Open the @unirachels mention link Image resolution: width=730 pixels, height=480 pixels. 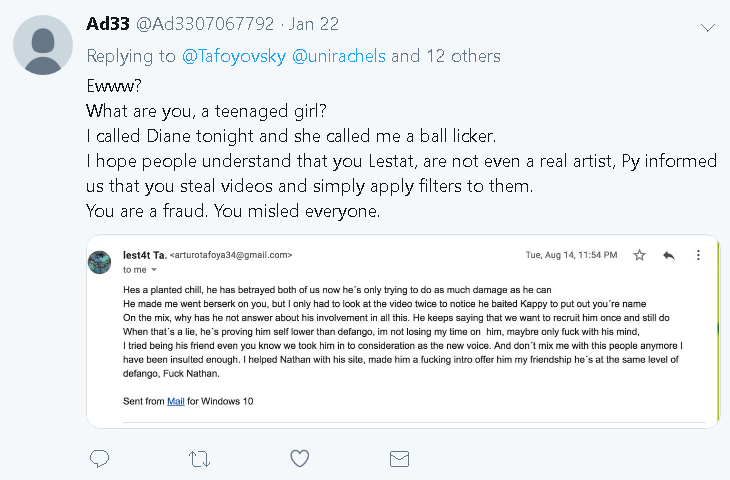coord(338,56)
